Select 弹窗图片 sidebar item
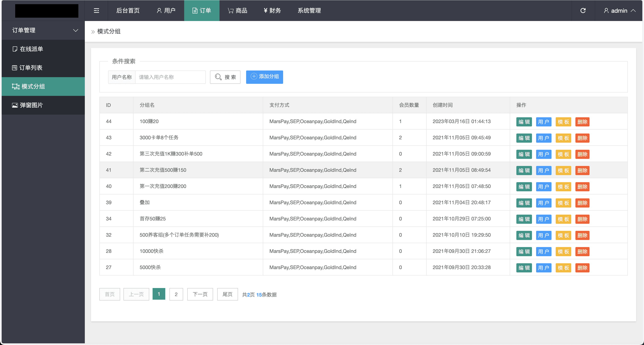 click(31, 105)
